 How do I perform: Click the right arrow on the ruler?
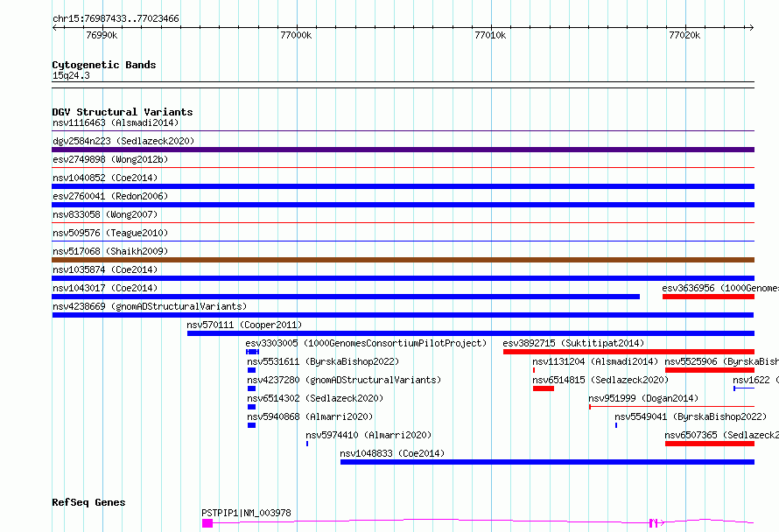pyautogui.click(x=751, y=28)
